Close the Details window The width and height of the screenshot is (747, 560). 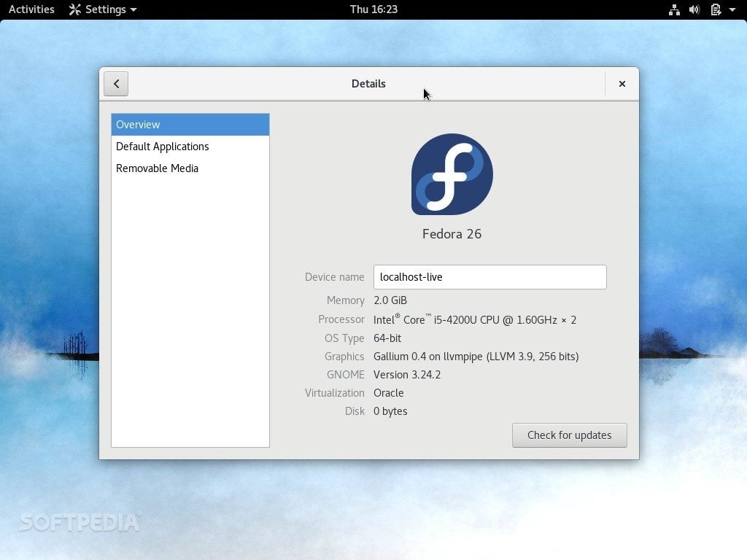coord(622,84)
